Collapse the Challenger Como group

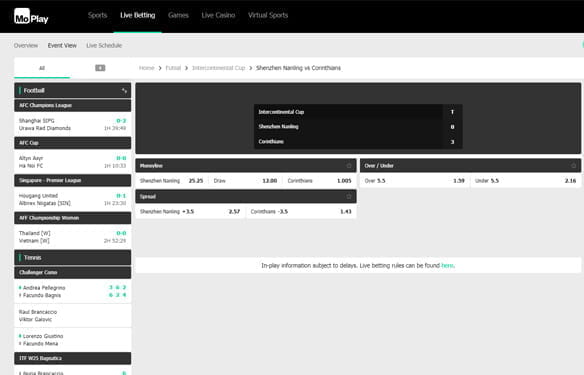point(73,272)
